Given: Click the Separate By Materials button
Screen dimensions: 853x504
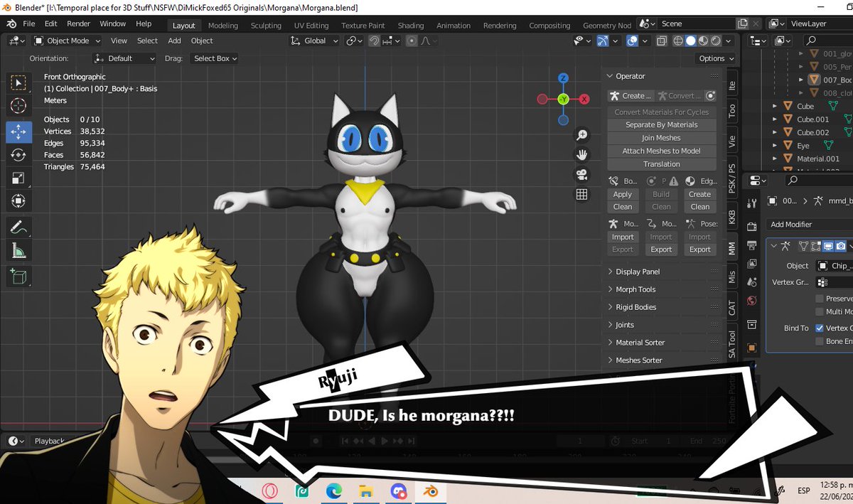Looking at the screenshot, I should click(661, 125).
